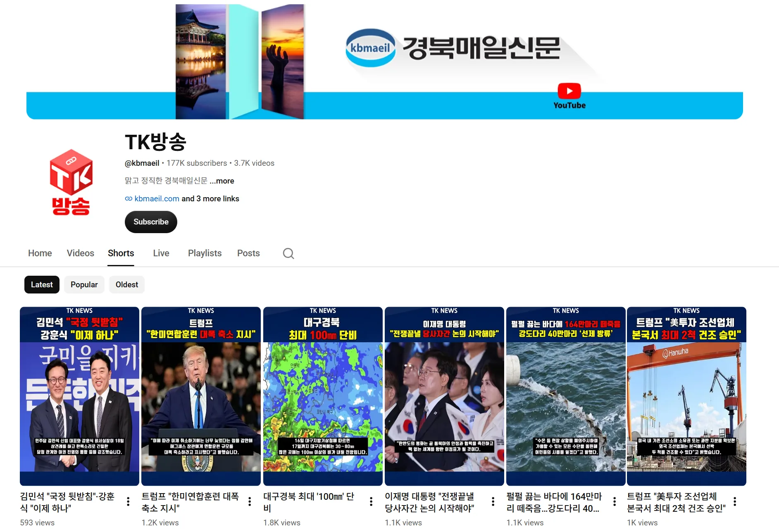Image resolution: width=779 pixels, height=532 pixels.
Task: Click the 1.2K views label
Action: pos(160,522)
